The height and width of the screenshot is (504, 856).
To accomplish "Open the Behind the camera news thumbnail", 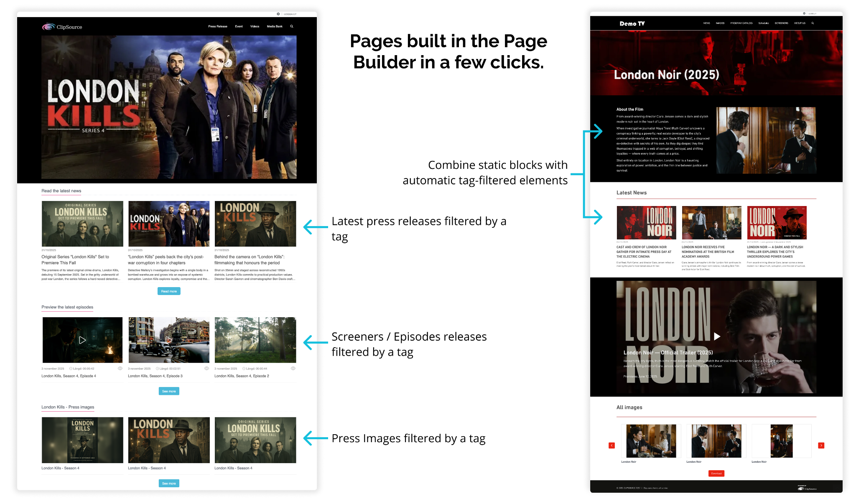I will click(255, 224).
